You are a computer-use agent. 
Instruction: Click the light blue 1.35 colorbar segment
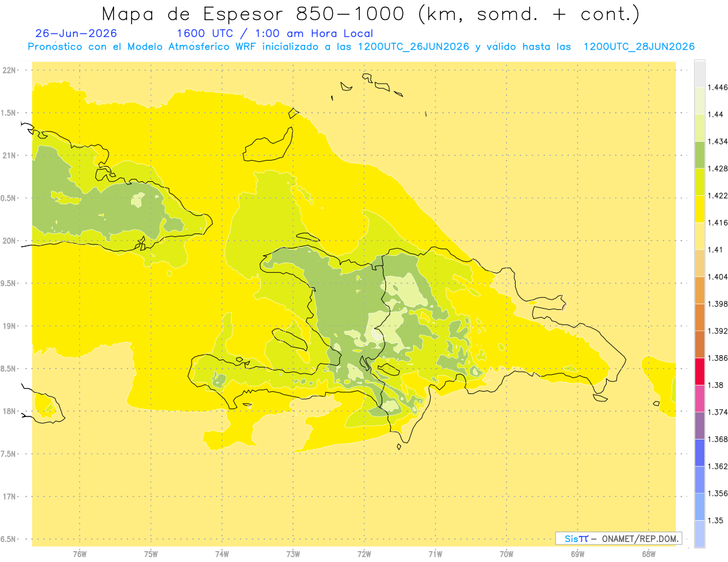pos(699,507)
